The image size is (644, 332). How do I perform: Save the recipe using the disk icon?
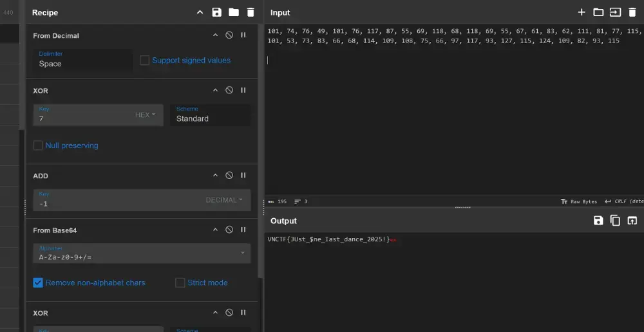pyautogui.click(x=216, y=12)
